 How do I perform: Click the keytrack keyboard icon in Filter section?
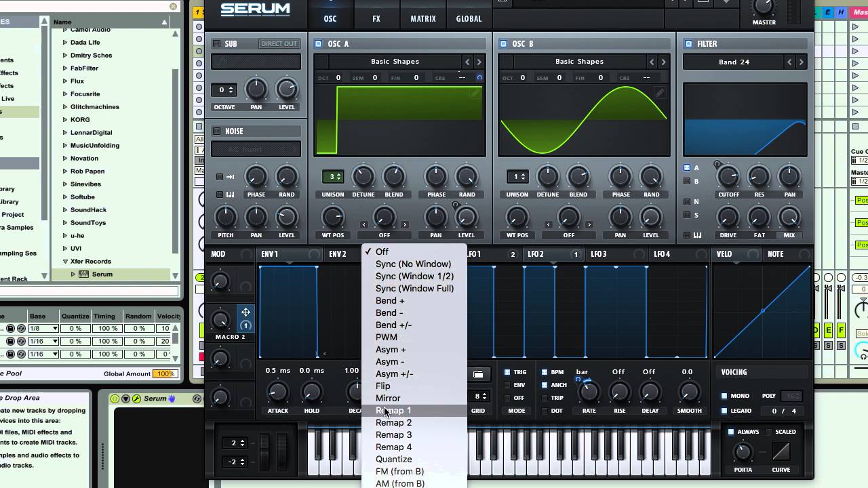click(697, 235)
